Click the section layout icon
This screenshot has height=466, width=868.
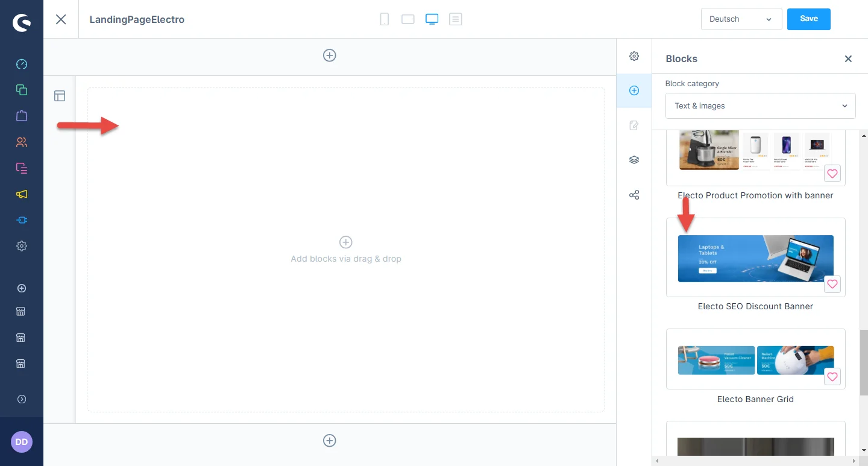click(x=60, y=96)
